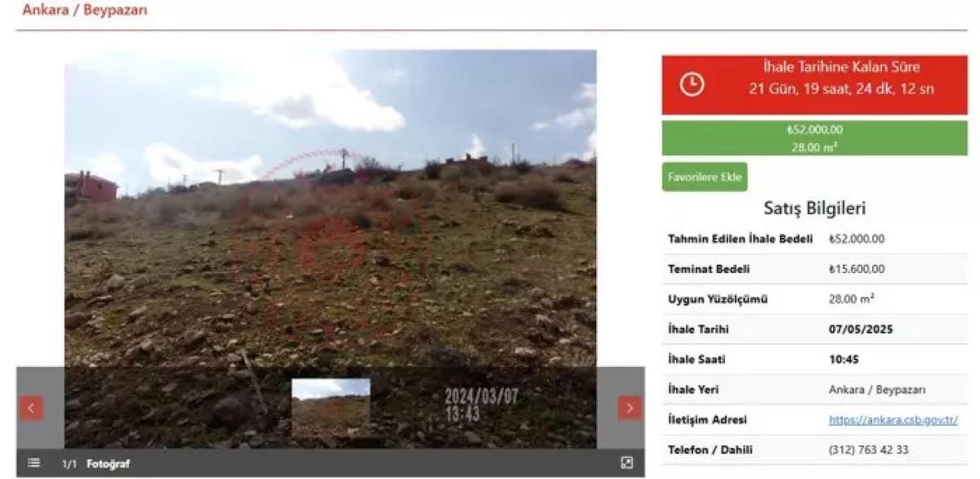The image size is (980, 479).
Task: Click the next photo arrow
Action: pyautogui.click(x=629, y=408)
